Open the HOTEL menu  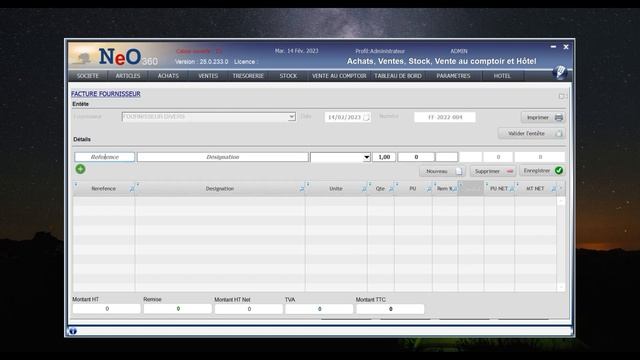(x=502, y=76)
